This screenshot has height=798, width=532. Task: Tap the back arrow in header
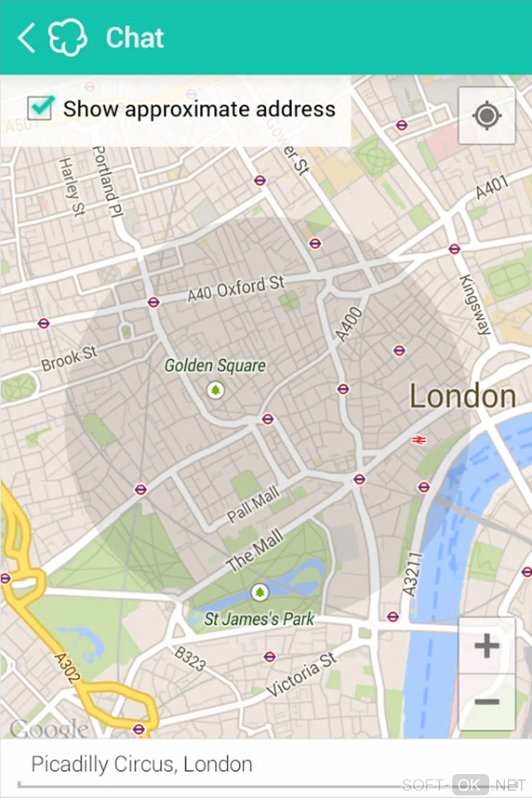26,38
